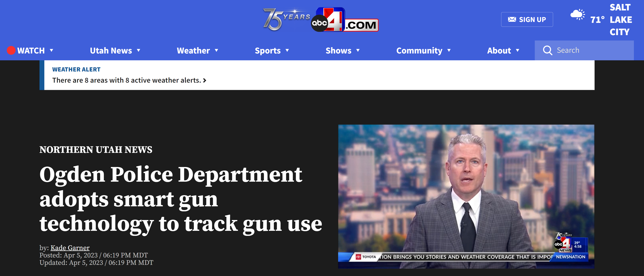Click the envelope icon on Sign Up
Screen dimensions: 644x276
[x=512, y=19]
